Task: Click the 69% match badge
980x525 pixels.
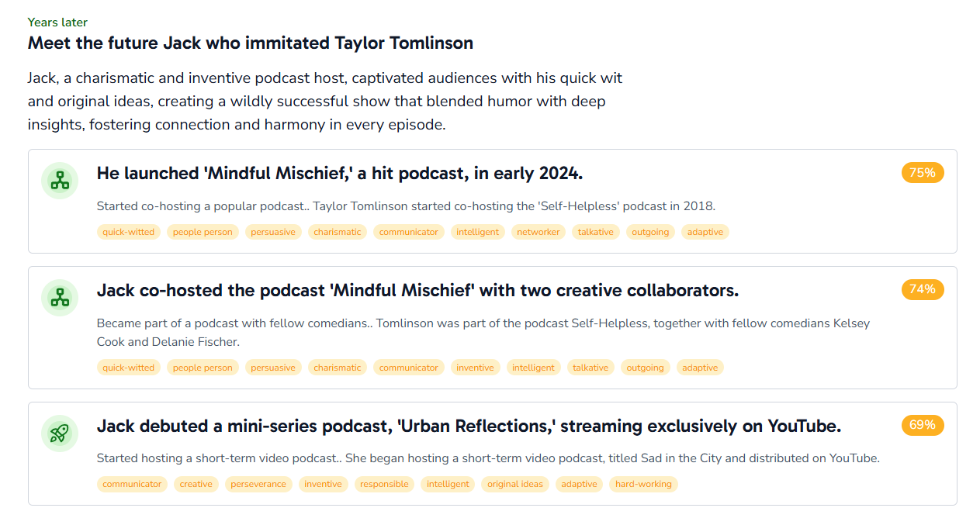Action: (922, 426)
